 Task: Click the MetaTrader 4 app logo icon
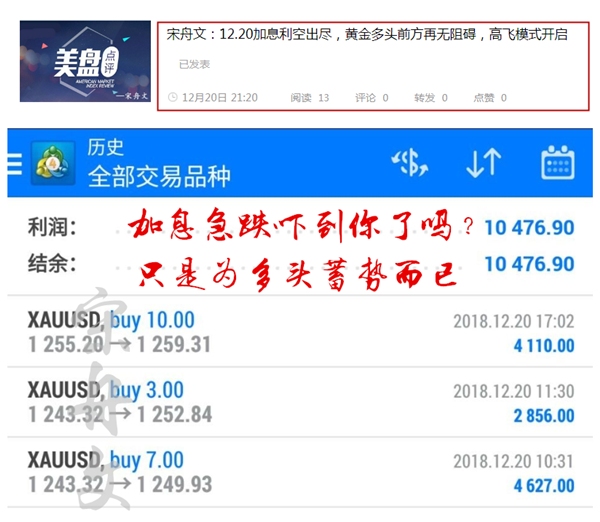(53, 163)
